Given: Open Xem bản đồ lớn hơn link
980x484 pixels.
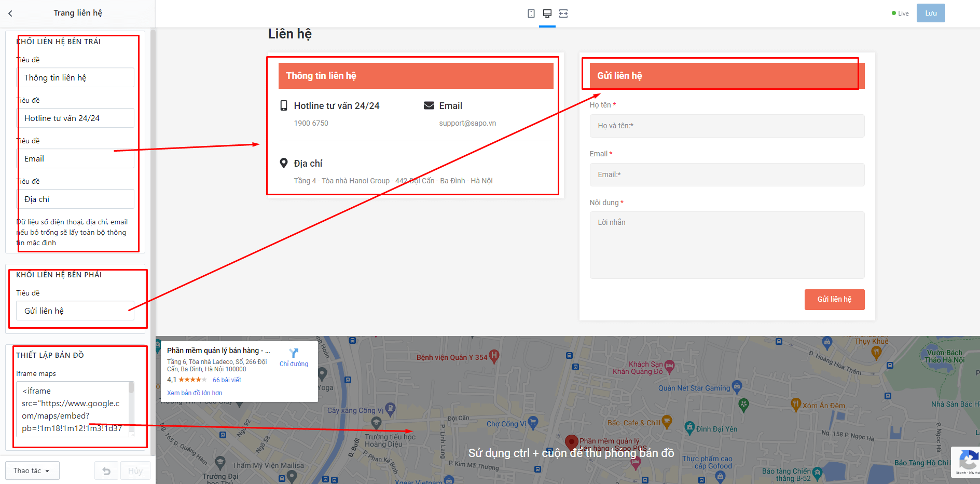Looking at the screenshot, I should pyautogui.click(x=195, y=393).
